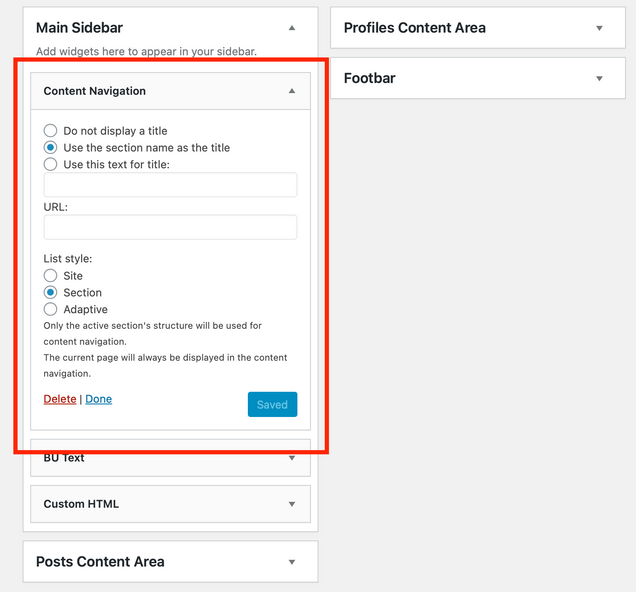
Task: Set list style to Section
Action: pos(51,293)
